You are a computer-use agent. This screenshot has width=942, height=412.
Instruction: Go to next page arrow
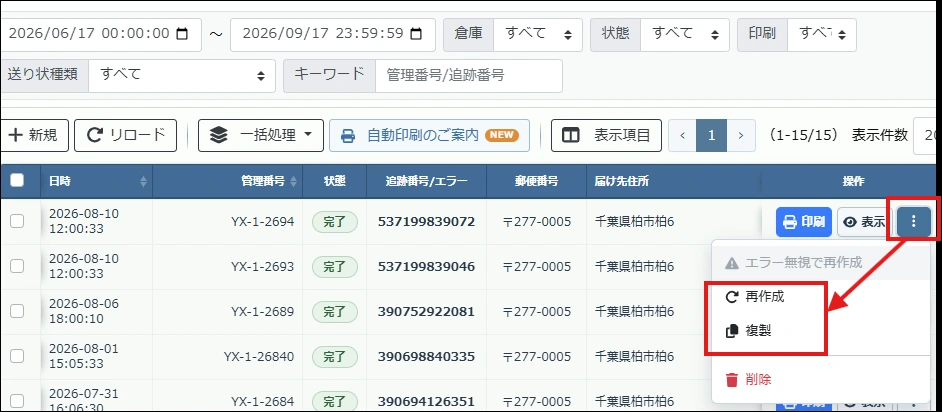tap(741, 135)
